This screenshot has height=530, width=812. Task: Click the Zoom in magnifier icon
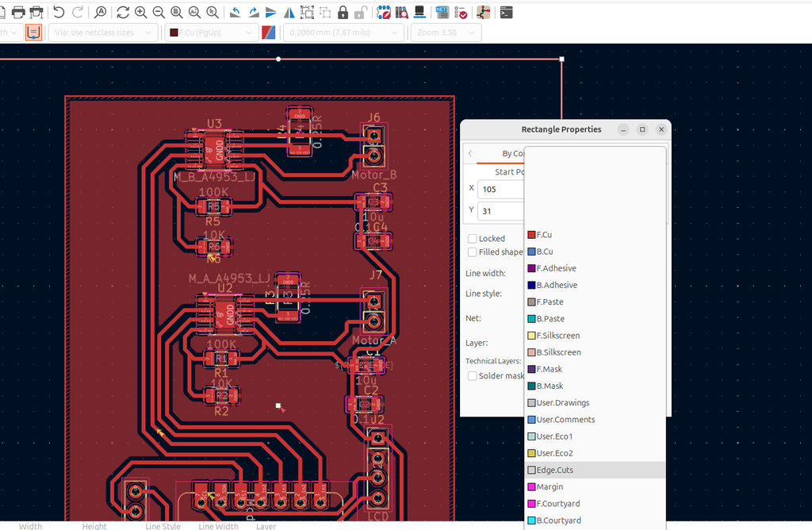click(x=141, y=12)
